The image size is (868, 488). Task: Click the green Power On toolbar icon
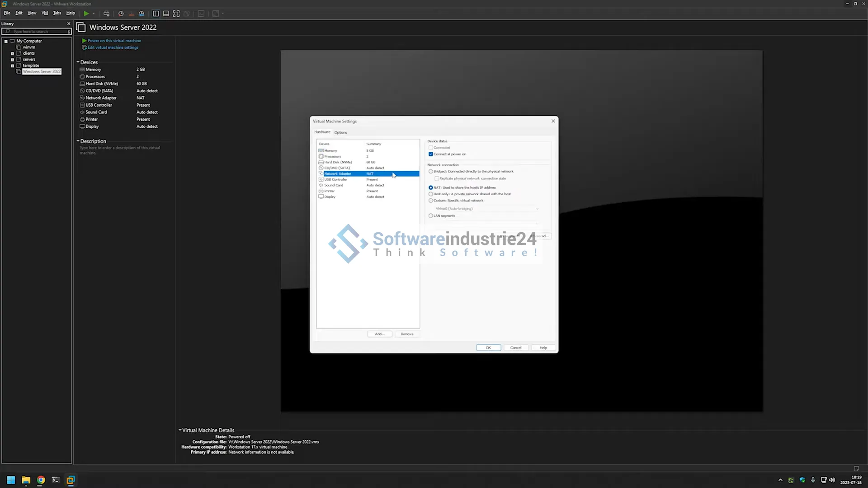[86, 14]
